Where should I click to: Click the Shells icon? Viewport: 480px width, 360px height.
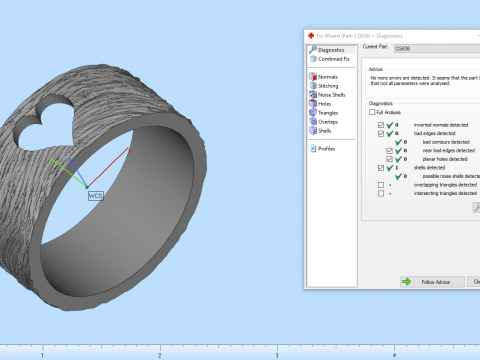[313, 131]
